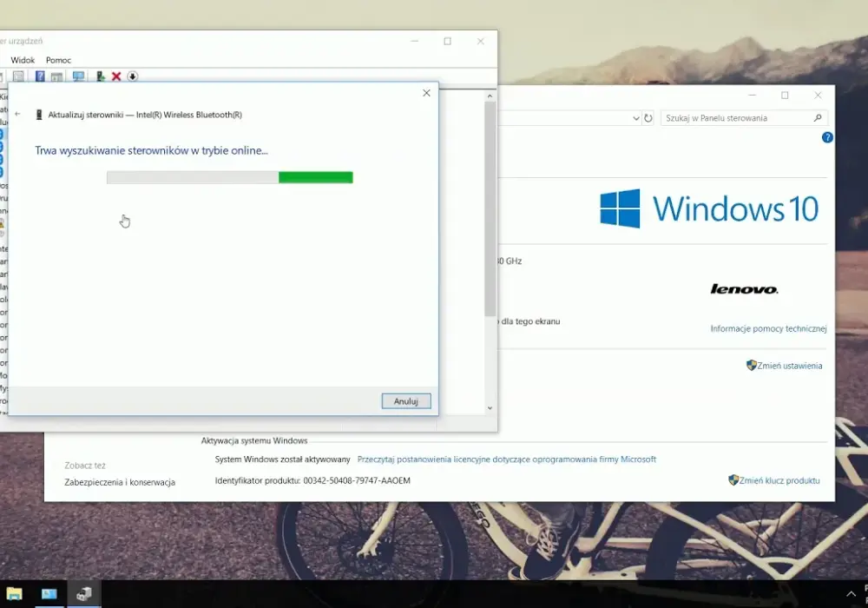
Task: Cancel the driver search with Anuluj
Action: pos(405,401)
